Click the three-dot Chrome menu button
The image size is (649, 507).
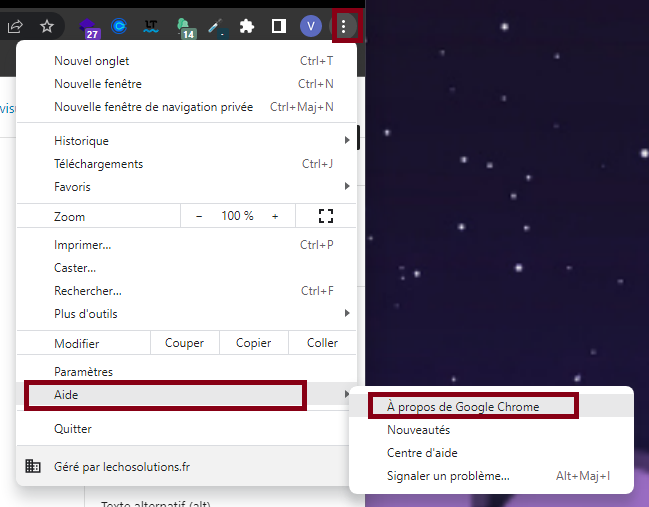[344, 26]
